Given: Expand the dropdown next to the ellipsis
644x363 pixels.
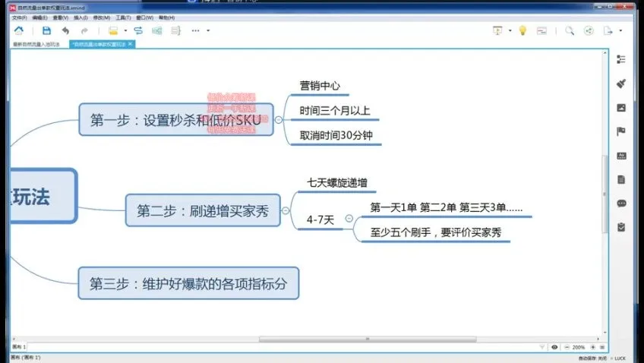Looking at the screenshot, I should click(x=208, y=30).
